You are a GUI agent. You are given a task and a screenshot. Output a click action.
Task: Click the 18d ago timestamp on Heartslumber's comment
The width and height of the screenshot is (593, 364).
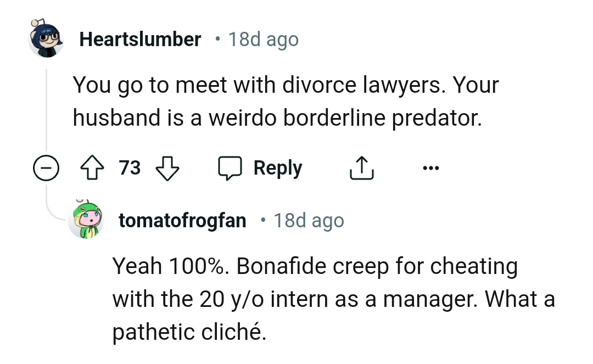click(x=262, y=39)
